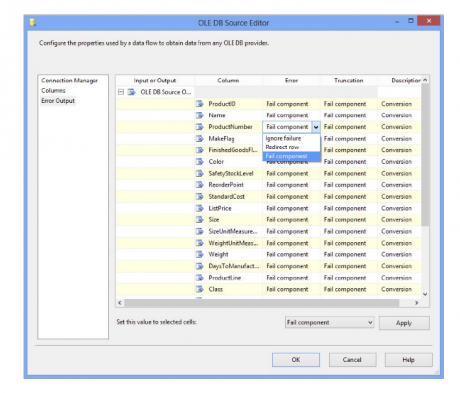Select the Truncation cell for ProductLine

point(349,277)
